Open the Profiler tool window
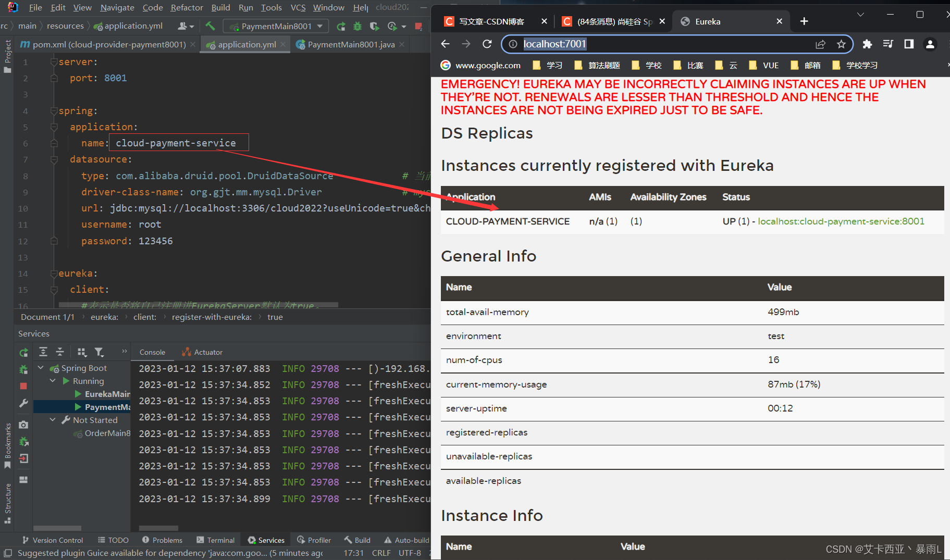The height and width of the screenshot is (560, 950). pyautogui.click(x=314, y=540)
